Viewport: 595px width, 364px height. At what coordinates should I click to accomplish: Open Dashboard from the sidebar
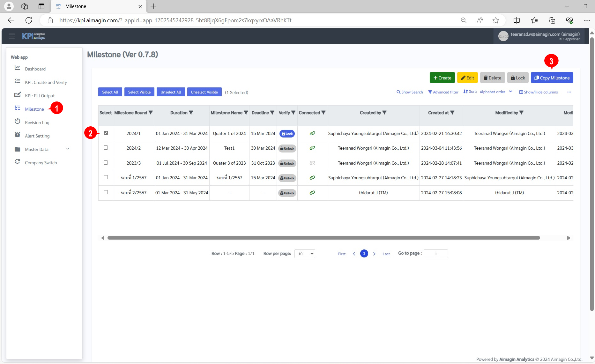(35, 69)
